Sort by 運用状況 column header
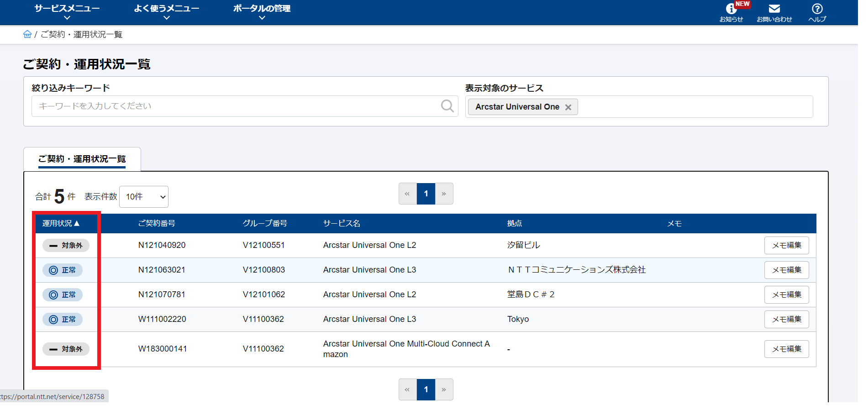This screenshot has width=868, height=410. (61, 223)
